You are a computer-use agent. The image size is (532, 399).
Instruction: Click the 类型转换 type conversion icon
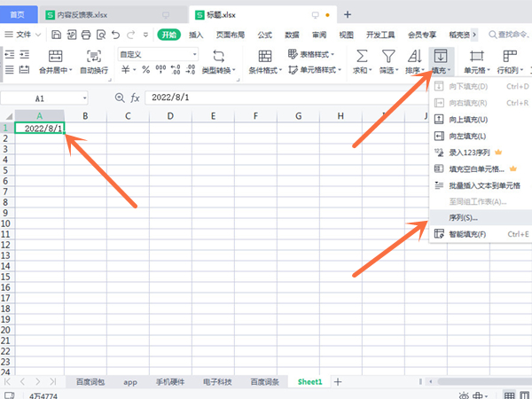[218, 55]
